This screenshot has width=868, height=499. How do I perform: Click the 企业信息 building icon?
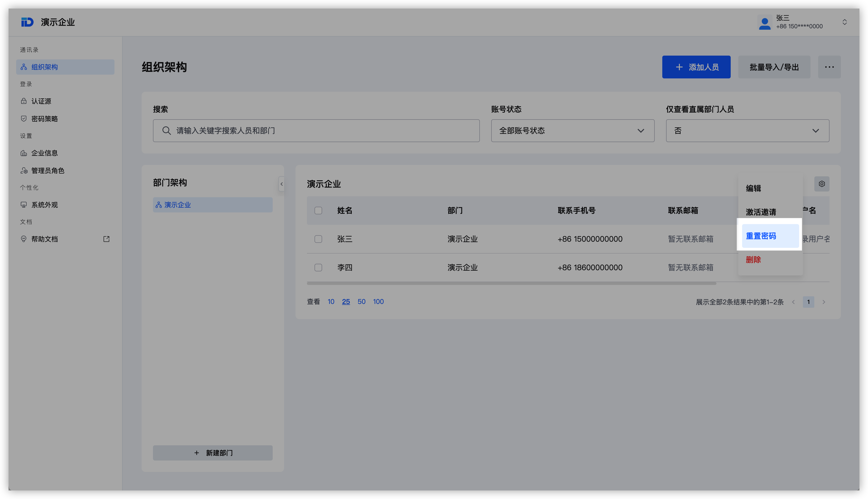click(24, 153)
